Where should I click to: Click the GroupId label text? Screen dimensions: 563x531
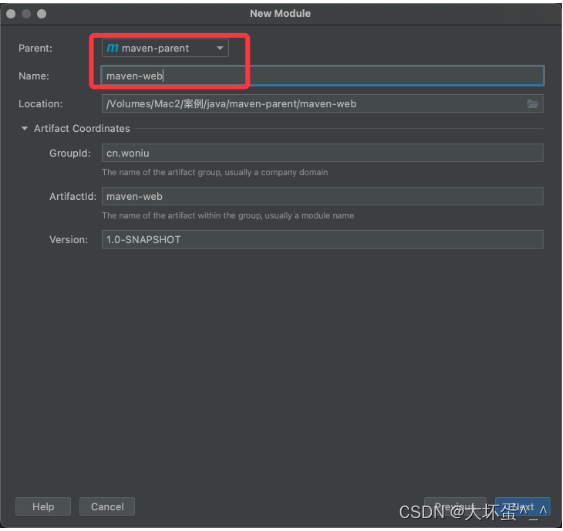70,153
